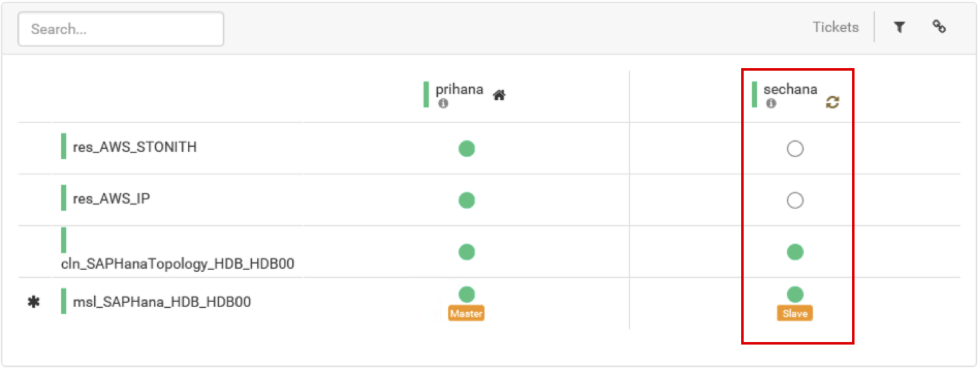
Task: Click the Slave badge under sechana
Action: pos(795,314)
